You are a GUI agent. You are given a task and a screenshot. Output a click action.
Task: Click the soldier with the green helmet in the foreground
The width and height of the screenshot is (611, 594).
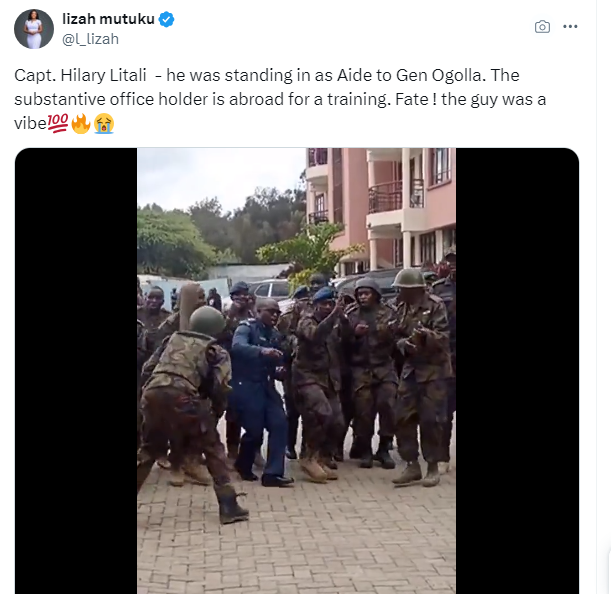pyautogui.click(x=189, y=407)
